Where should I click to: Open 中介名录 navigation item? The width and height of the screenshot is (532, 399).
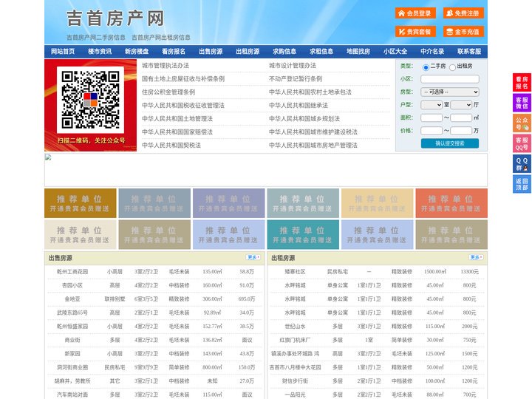pos(432,51)
